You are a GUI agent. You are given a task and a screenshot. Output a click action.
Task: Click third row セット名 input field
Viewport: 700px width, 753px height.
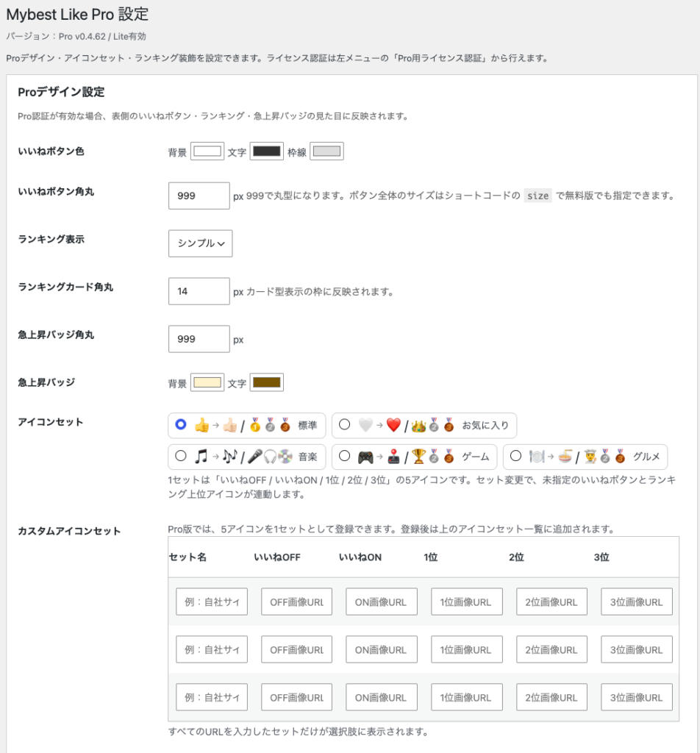tap(212, 697)
